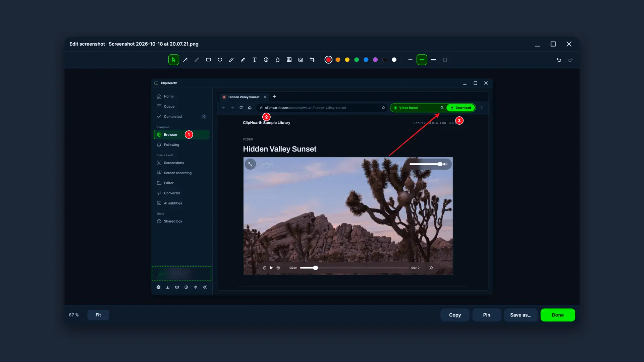The image size is (644, 362).
Task: Select the pointer selection tool
Action: click(173, 60)
